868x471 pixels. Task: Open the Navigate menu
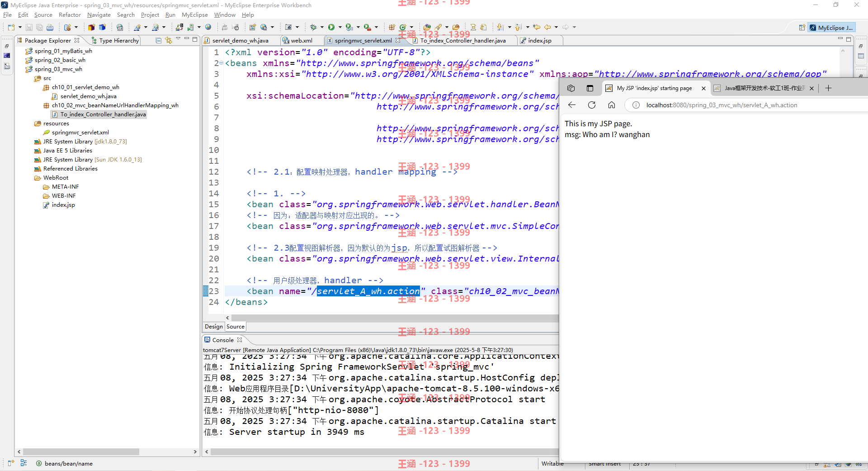pyautogui.click(x=99, y=15)
